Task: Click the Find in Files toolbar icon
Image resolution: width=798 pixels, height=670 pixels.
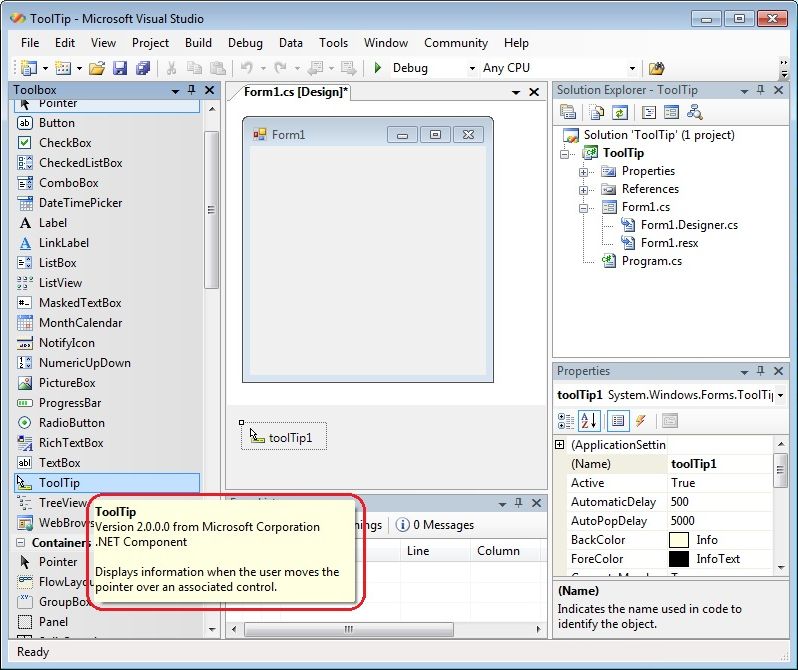Action: 657,68
